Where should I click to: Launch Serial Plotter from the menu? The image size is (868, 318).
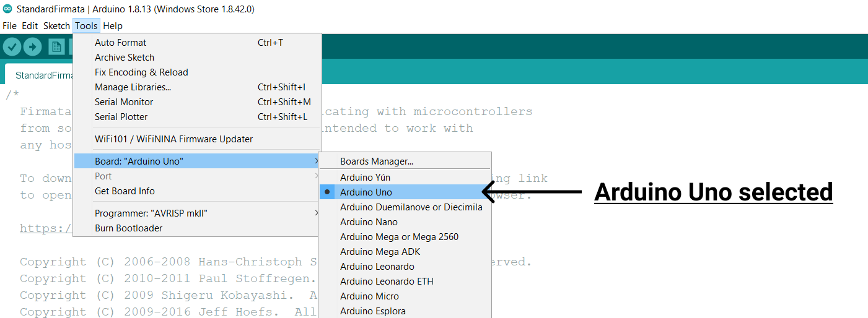pos(121,117)
